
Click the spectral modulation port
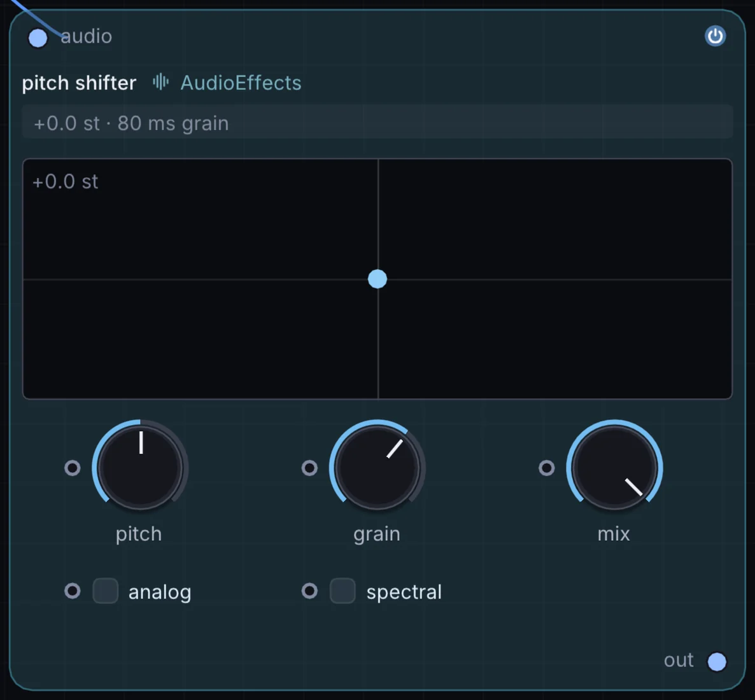[x=309, y=591]
